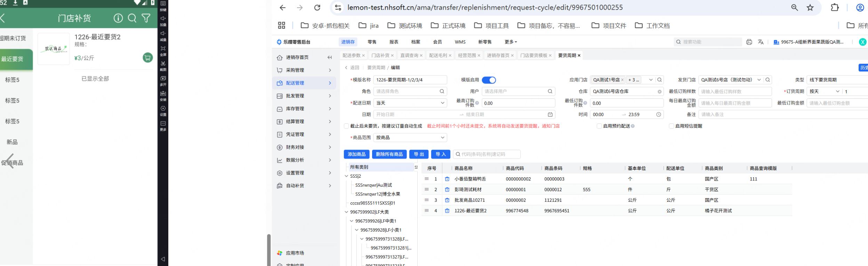Image resolution: width=868 pixels, height=266 pixels.
Task: Click the 添加商品 button
Action: [x=356, y=154]
